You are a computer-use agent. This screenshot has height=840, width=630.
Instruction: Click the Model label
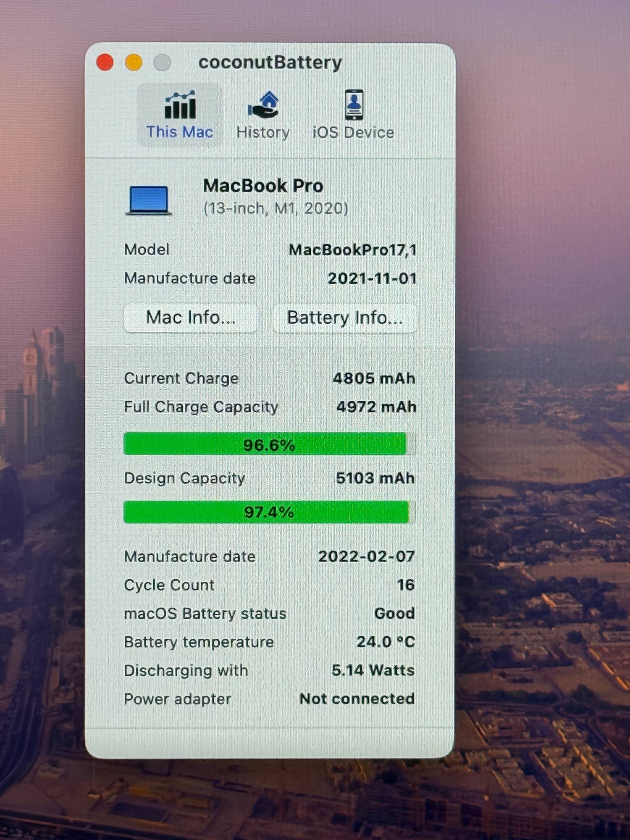point(147,250)
